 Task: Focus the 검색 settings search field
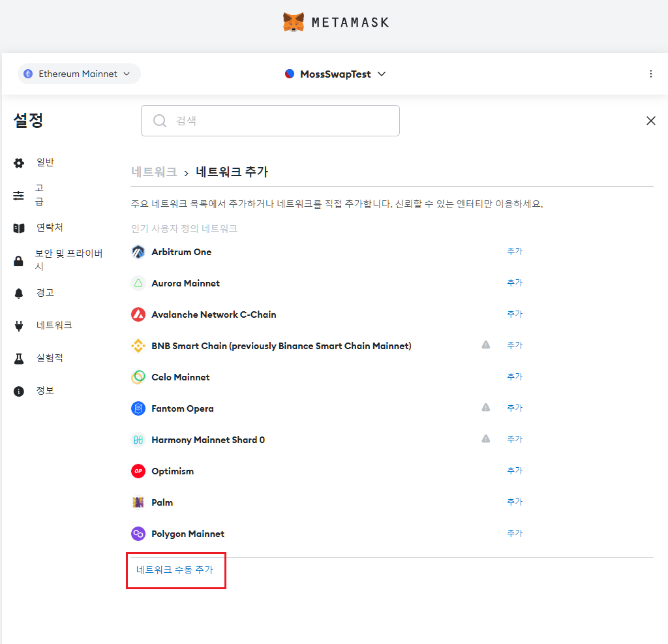270,121
